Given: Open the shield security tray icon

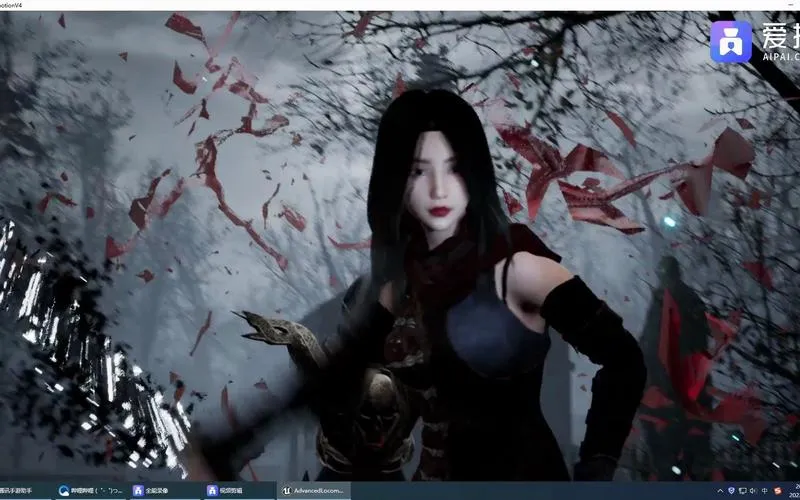Looking at the screenshot, I should pos(731,491).
